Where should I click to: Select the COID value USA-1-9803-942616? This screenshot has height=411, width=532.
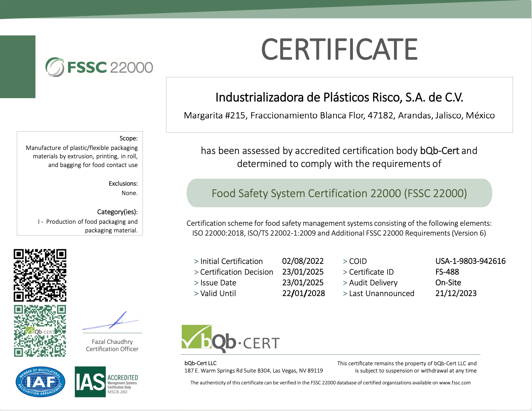tap(471, 261)
